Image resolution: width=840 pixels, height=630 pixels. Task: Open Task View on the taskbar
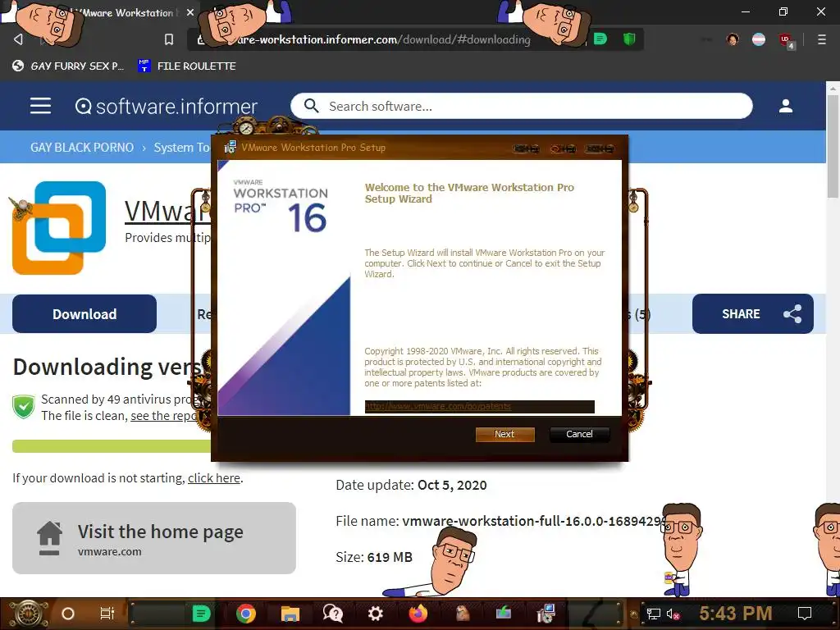click(x=107, y=614)
